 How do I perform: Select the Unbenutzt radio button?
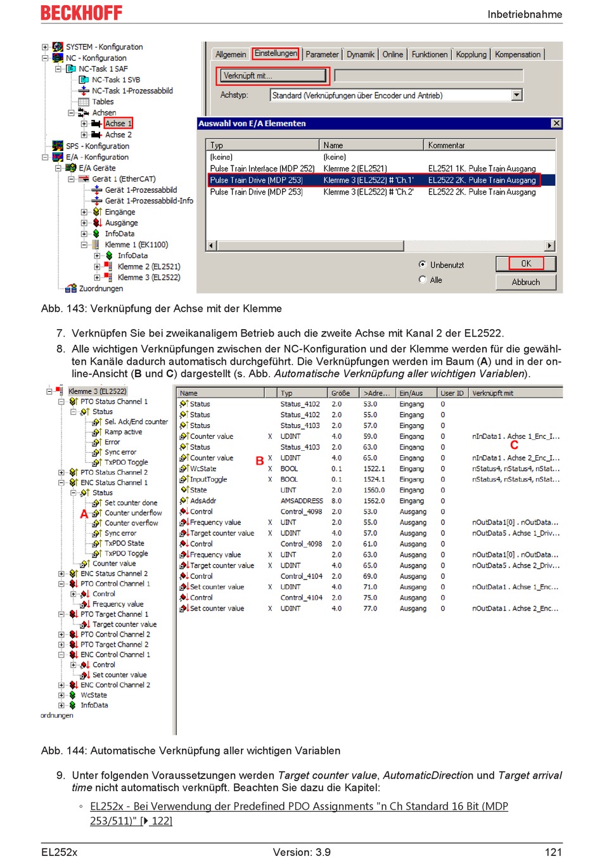pyautogui.click(x=423, y=264)
